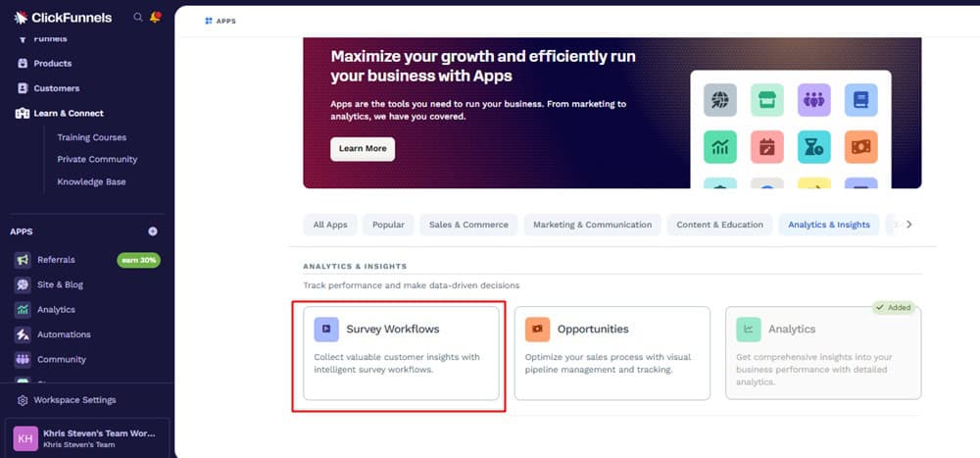Open Analytics in the sidebar
This screenshot has width=980, height=458.
[56, 310]
